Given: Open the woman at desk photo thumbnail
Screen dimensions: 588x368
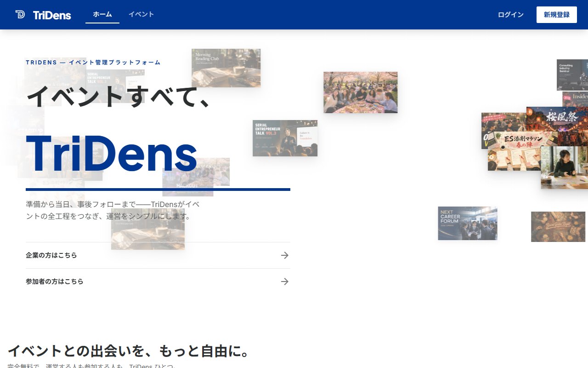Looking at the screenshot, I should pos(565,167).
